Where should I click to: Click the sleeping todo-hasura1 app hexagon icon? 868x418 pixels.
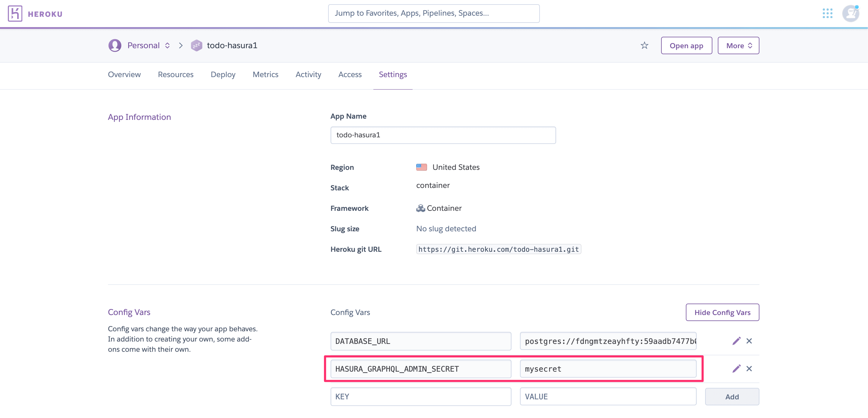coord(196,45)
